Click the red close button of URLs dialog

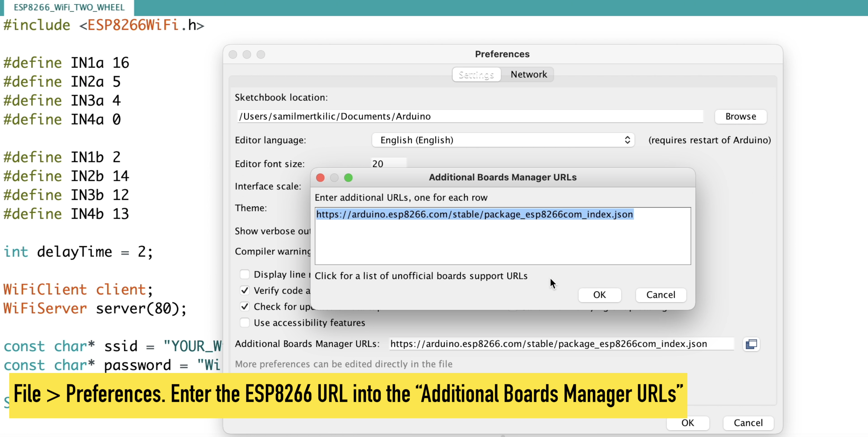pyautogui.click(x=320, y=178)
